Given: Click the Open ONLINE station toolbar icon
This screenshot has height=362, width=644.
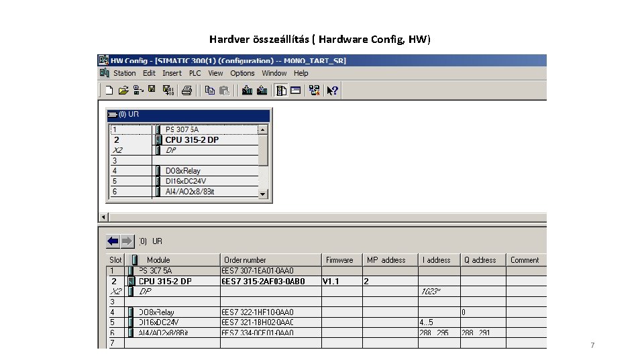Looking at the screenshot, I should tap(138, 90).
